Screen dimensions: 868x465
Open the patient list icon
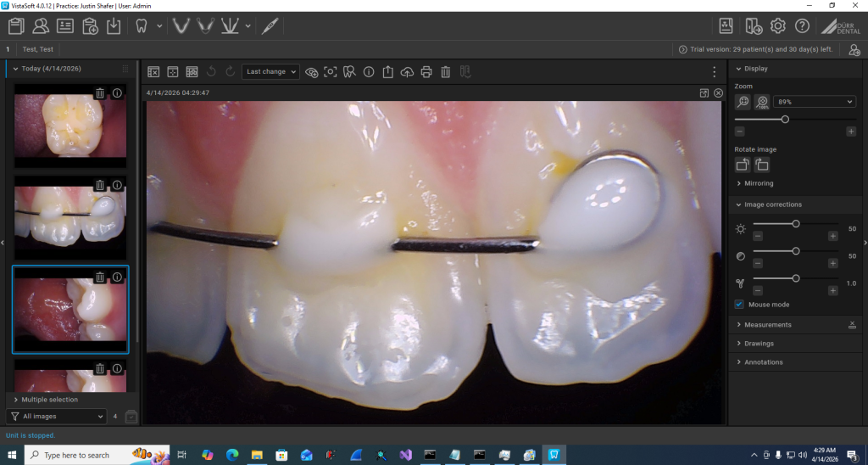[40, 25]
